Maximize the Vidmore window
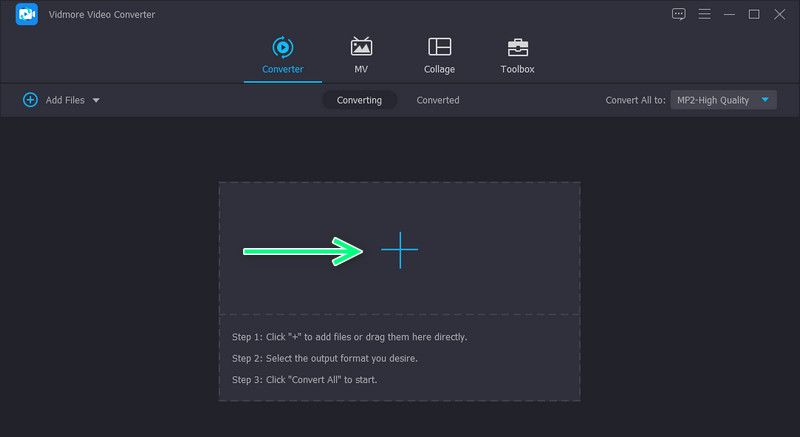Viewport: 800px width, 437px height. (x=754, y=14)
